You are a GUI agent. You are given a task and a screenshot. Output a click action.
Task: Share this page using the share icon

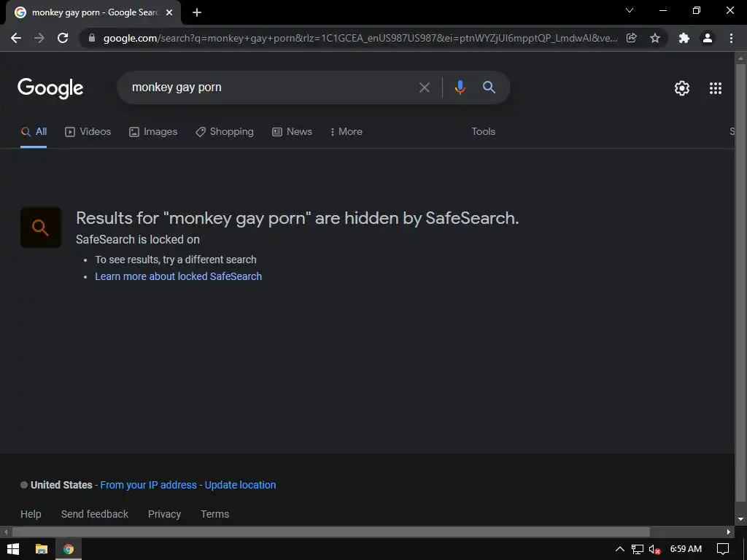tap(632, 38)
